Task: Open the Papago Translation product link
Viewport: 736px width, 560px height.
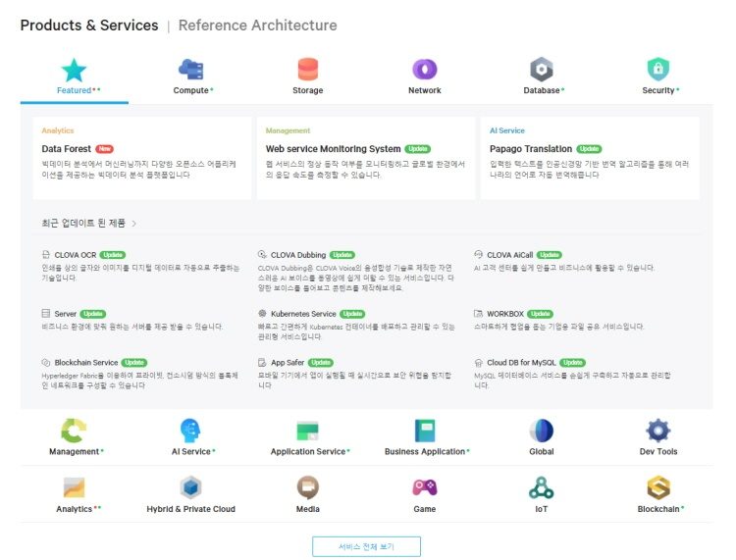Action: (530, 149)
